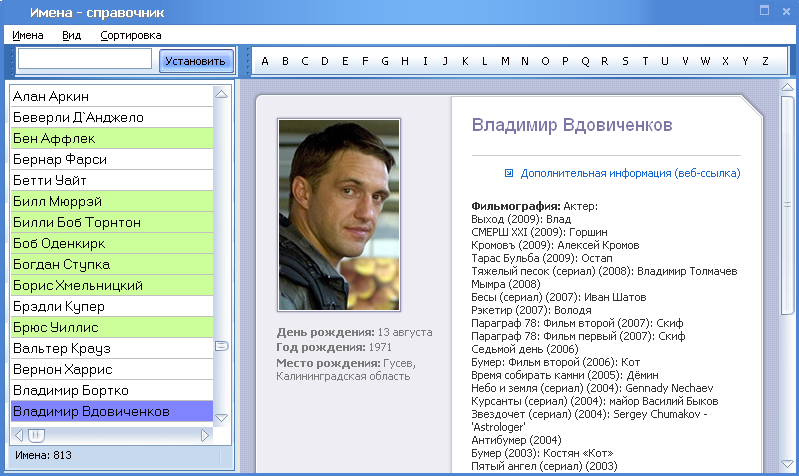799x476 pixels.
Task: Click names list scroll down arrow
Action: (x=221, y=418)
